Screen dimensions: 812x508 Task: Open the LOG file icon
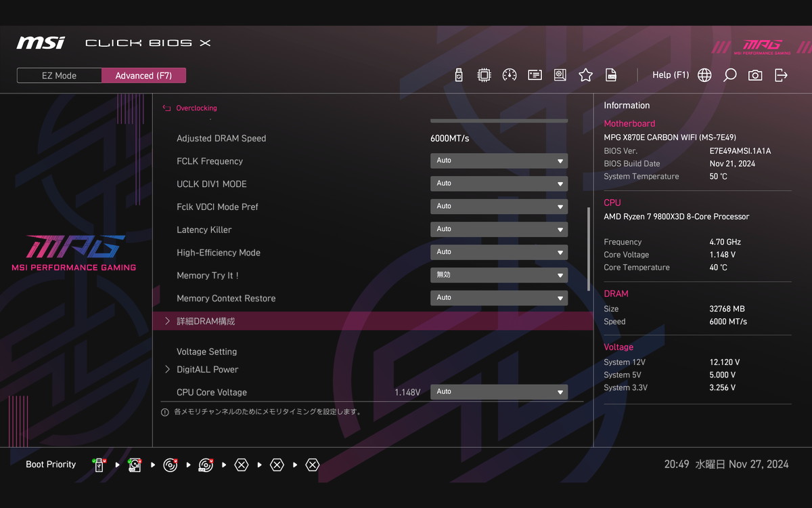click(610, 75)
